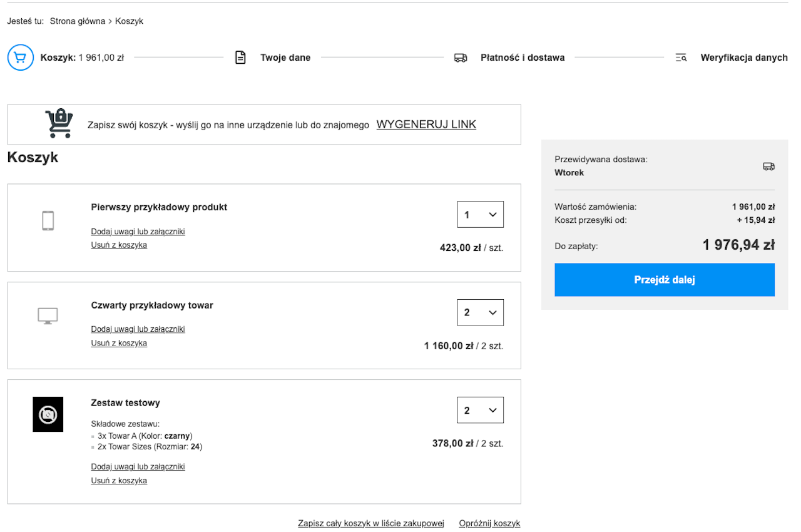Open quantity dropdown for Zestaw testowy
The image size is (801, 532).
(481, 411)
